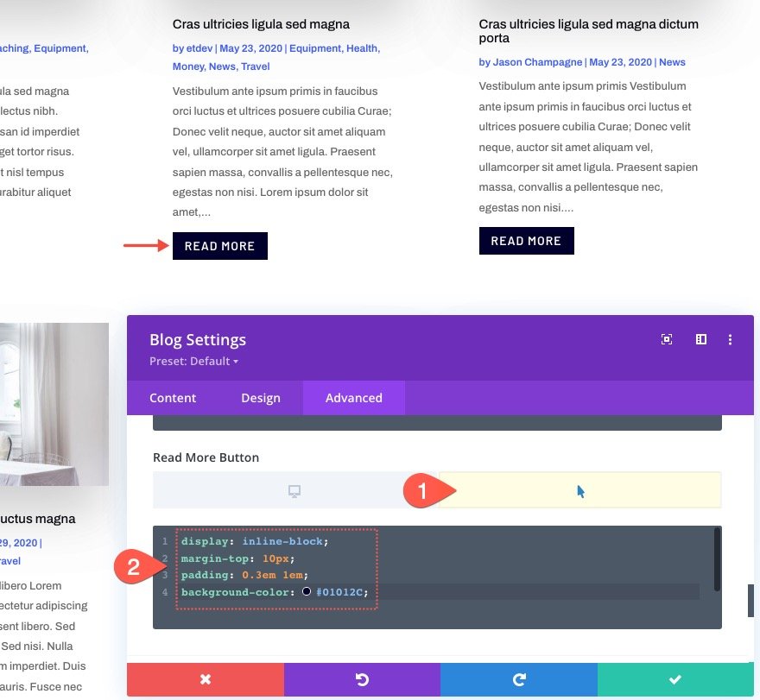This screenshot has height=700, width=760.
Task: Open the etdev author link
Action: [x=199, y=48]
